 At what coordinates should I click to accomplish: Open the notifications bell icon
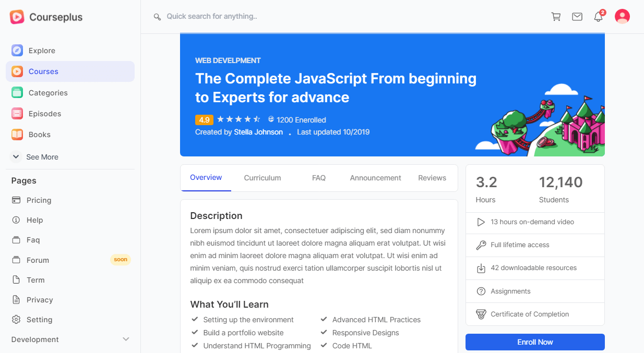598,17
